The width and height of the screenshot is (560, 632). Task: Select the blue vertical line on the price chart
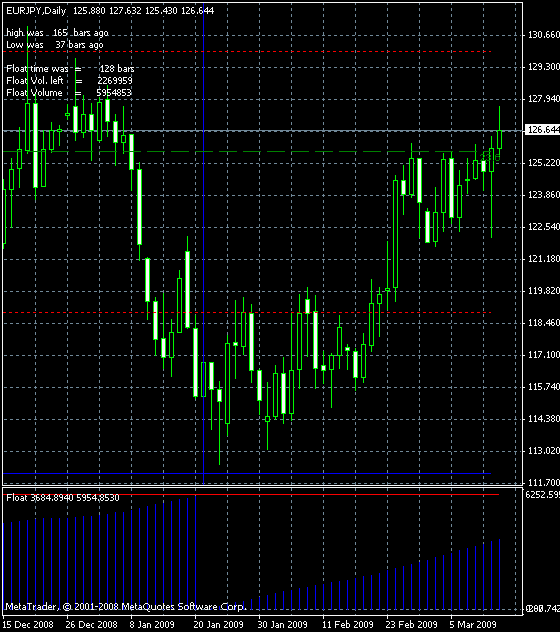click(x=204, y=242)
